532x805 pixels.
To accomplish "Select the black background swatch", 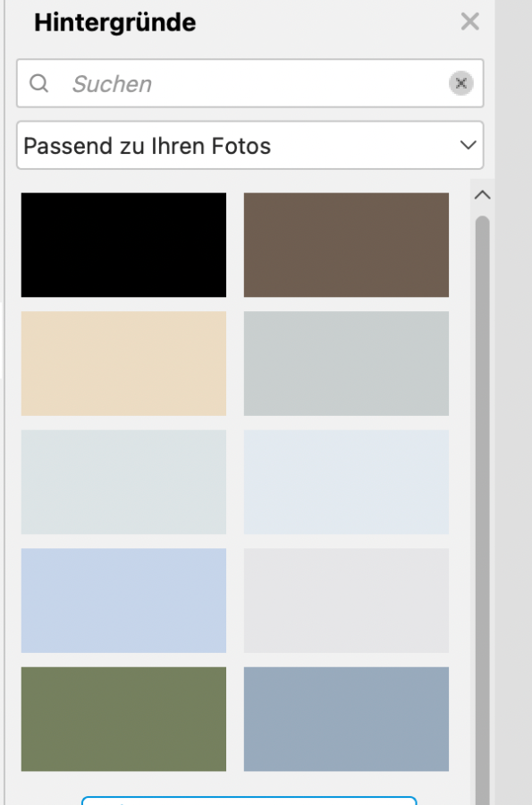I will (123, 245).
